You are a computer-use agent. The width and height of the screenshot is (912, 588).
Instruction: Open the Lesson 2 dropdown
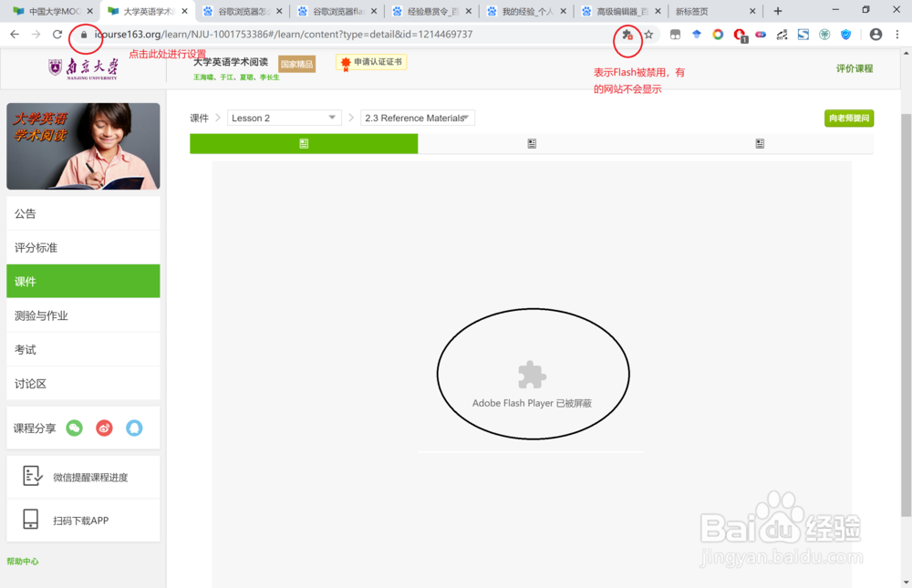tap(284, 119)
